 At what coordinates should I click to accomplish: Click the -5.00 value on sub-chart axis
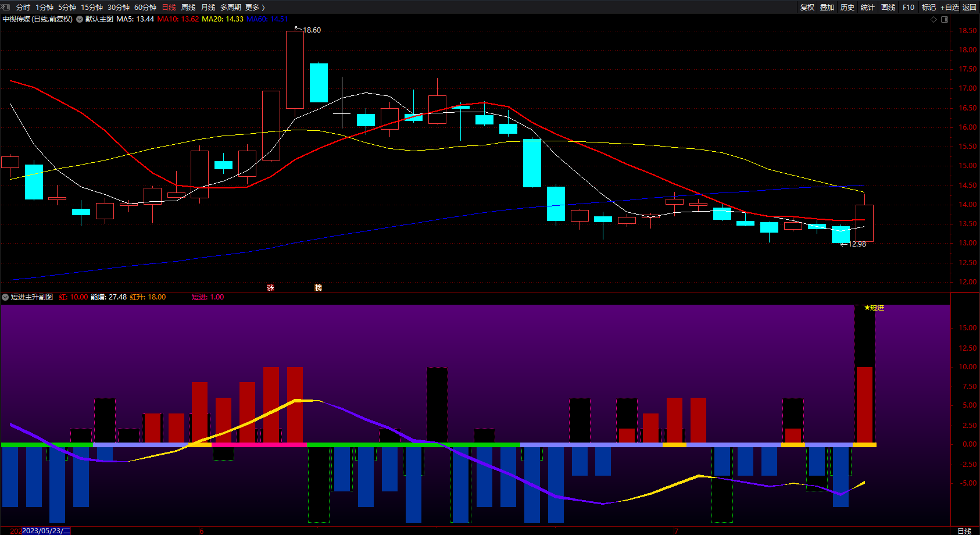pos(968,483)
